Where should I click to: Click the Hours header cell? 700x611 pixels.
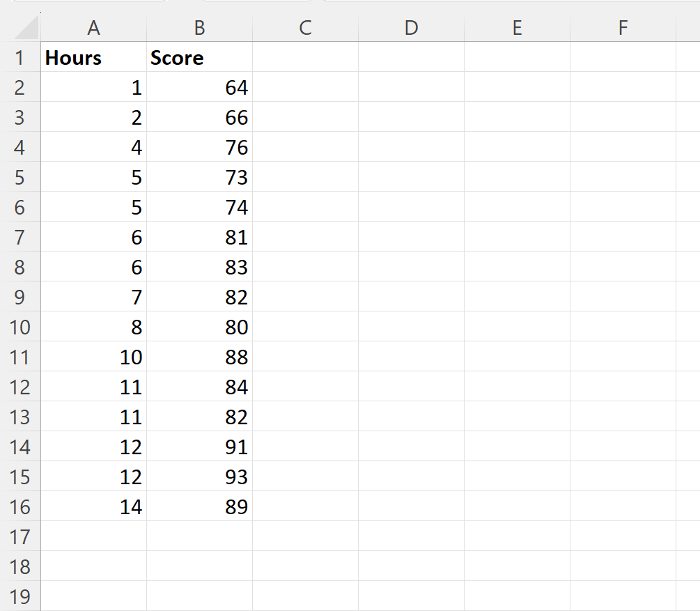coord(94,57)
